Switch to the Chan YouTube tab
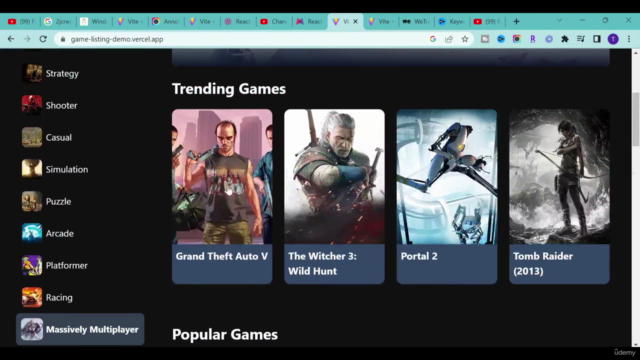Image resolution: width=640 pixels, height=360 pixels. pyautogui.click(x=273, y=22)
